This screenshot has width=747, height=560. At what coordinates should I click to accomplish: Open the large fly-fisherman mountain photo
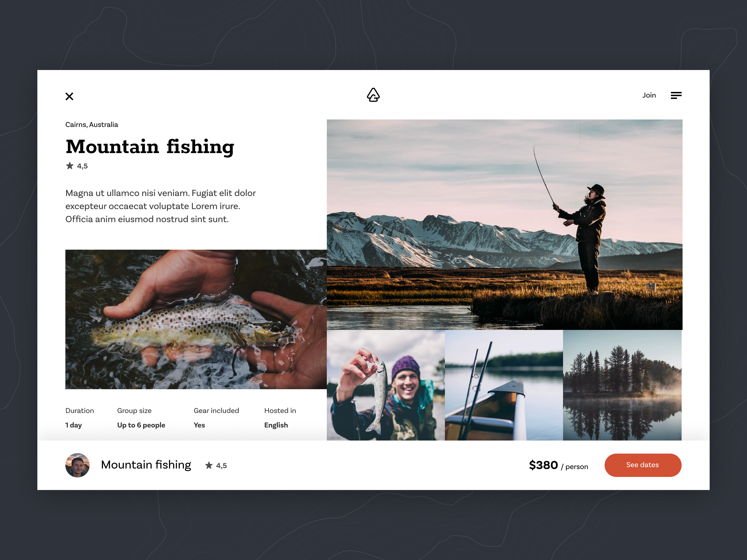(x=504, y=224)
